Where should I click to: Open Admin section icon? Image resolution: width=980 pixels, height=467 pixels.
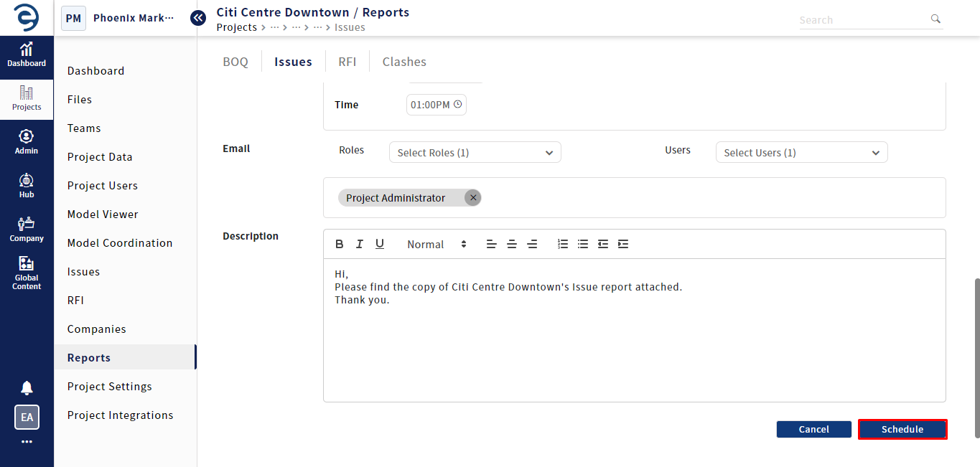pos(27,142)
